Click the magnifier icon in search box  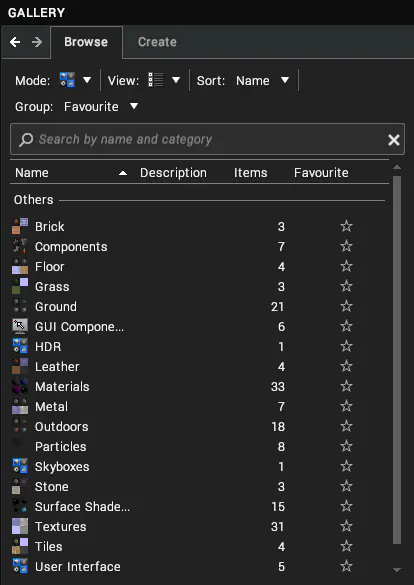coord(26,140)
